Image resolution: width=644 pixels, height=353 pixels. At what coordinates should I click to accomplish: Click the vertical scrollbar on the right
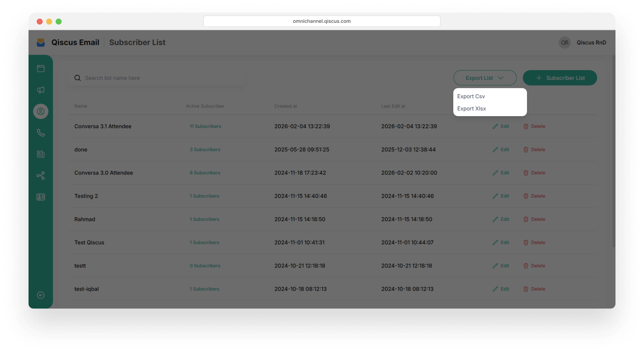(613, 151)
